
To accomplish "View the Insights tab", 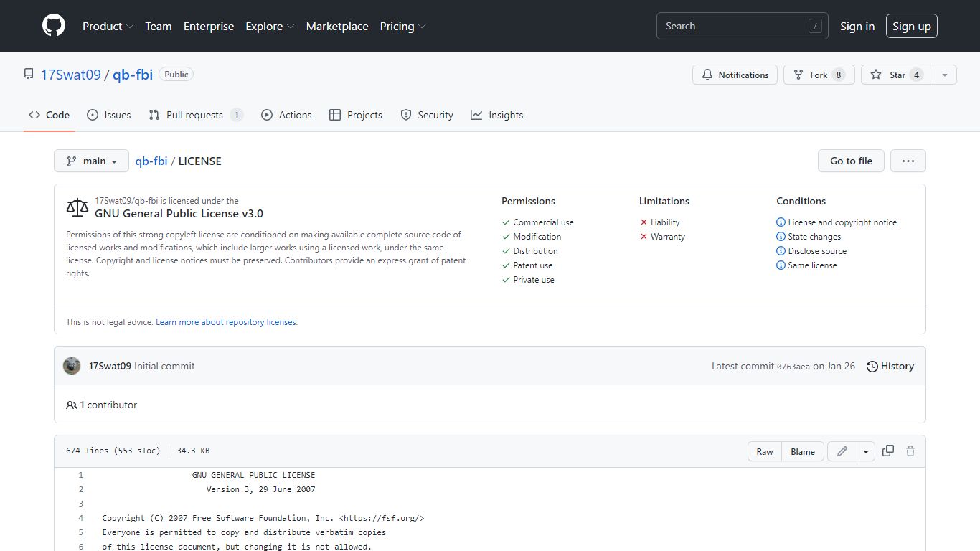I will click(x=497, y=115).
